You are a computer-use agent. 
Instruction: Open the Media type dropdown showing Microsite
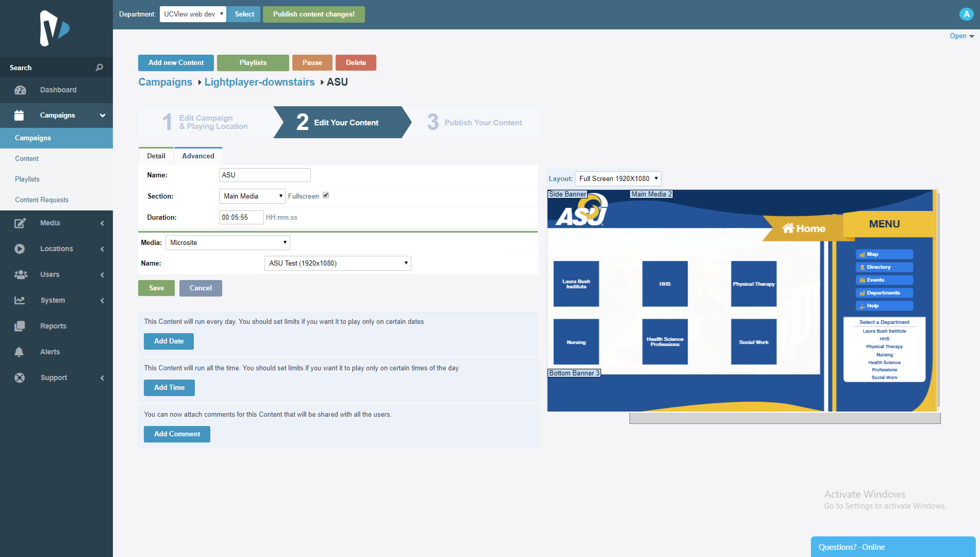[x=228, y=243]
